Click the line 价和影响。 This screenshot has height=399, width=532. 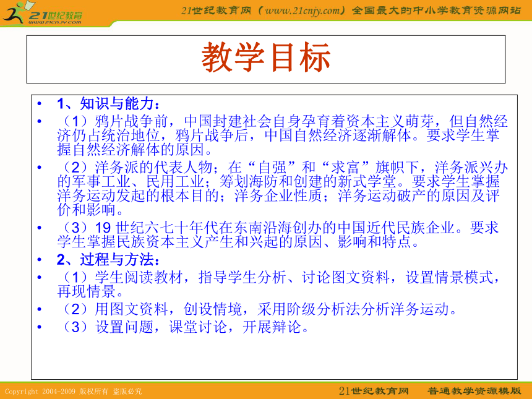(x=90, y=210)
